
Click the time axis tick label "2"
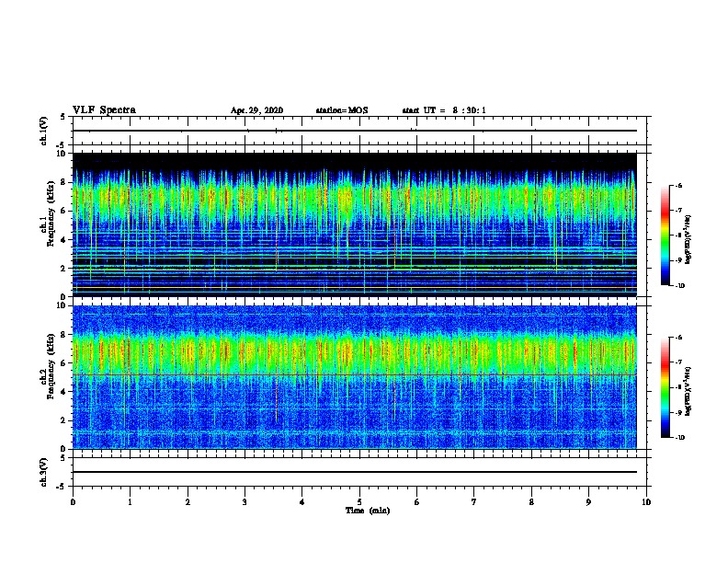pyautogui.click(x=188, y=501)
